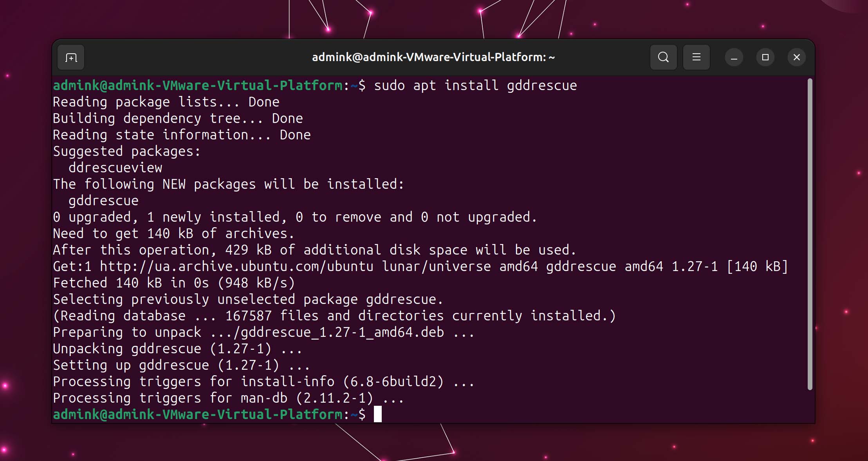Screen dimensions: 868x461
Task: Click the 'ddrescueview' suggested package text
Action: click(x=115, y=167)
